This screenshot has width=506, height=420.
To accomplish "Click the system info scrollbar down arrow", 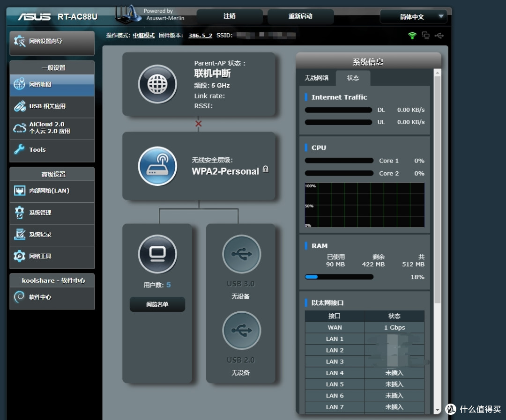I will [x=437, y=410].
